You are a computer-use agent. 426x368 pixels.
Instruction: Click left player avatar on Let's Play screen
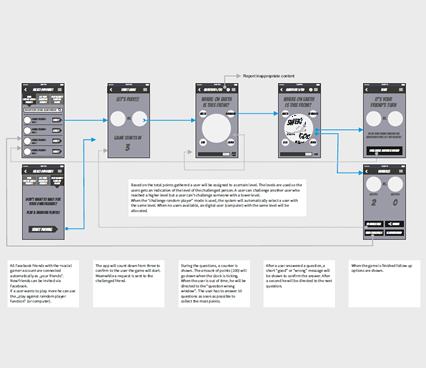coord(118,119)
